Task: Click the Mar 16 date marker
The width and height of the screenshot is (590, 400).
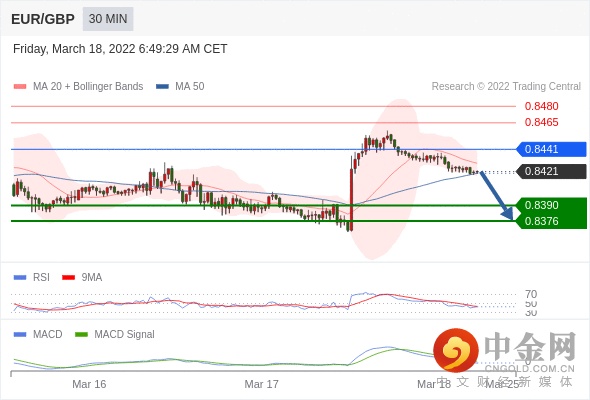Action: pyautogui.click(x=89, y=384)
